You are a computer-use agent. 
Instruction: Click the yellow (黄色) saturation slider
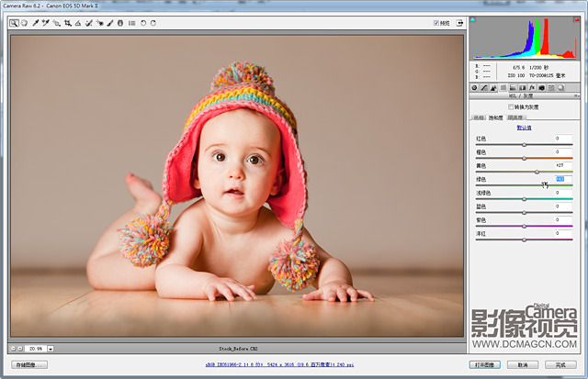(x=537, y=172)
